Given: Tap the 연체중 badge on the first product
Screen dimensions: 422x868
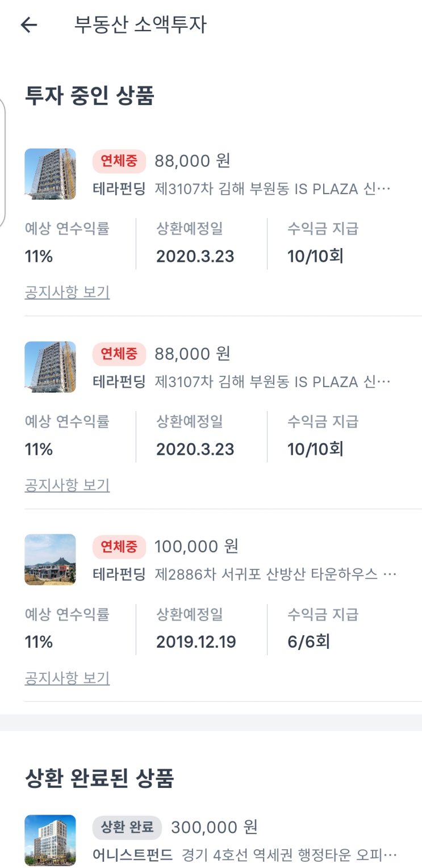Looking at the screenshot, I should [x=119, y=162].
